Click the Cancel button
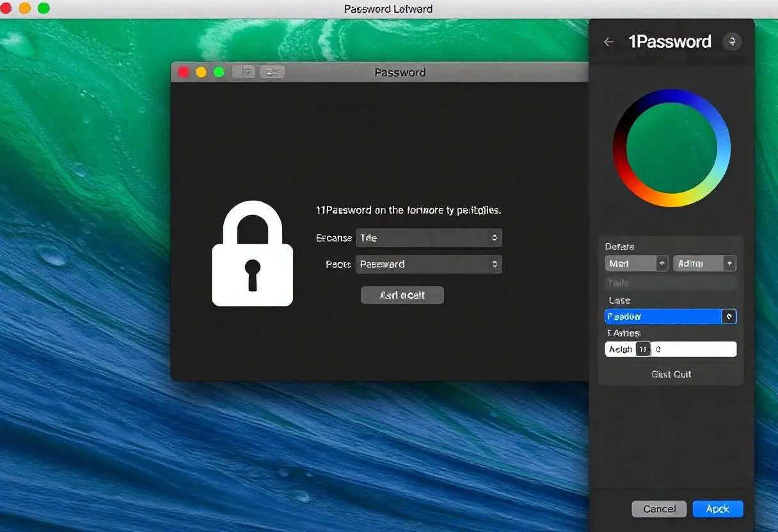 click(x=659, y=509)
